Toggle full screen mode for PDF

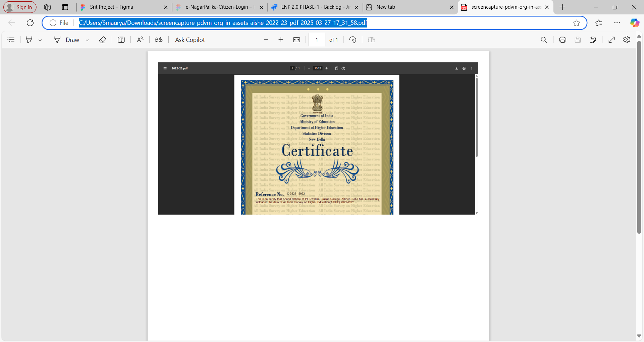click(611, 40)
